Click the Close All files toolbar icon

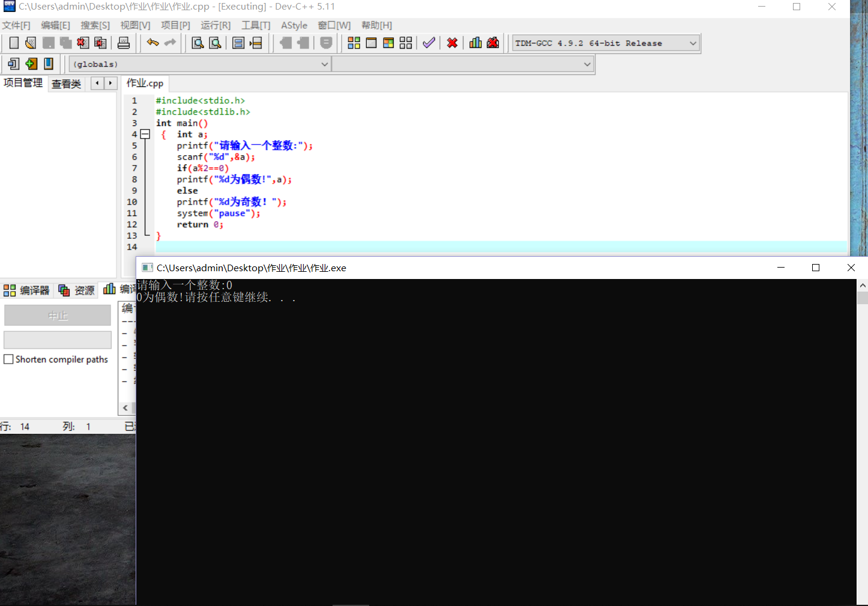pos(101,43)
